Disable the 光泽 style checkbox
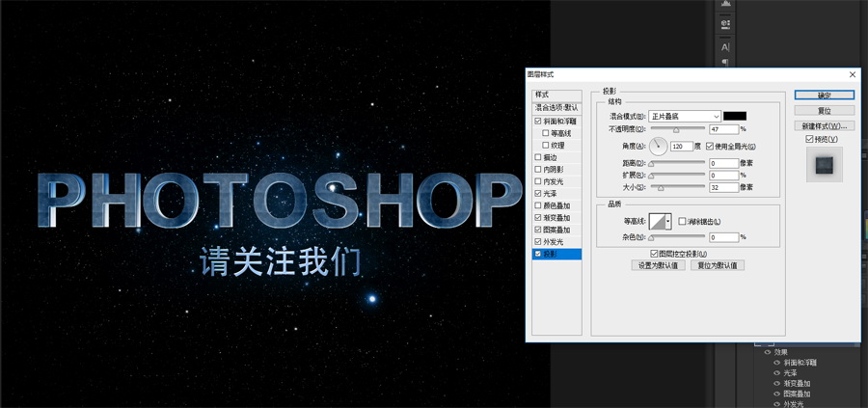This screenshot has height=408, width=868. tap(538, 194)
